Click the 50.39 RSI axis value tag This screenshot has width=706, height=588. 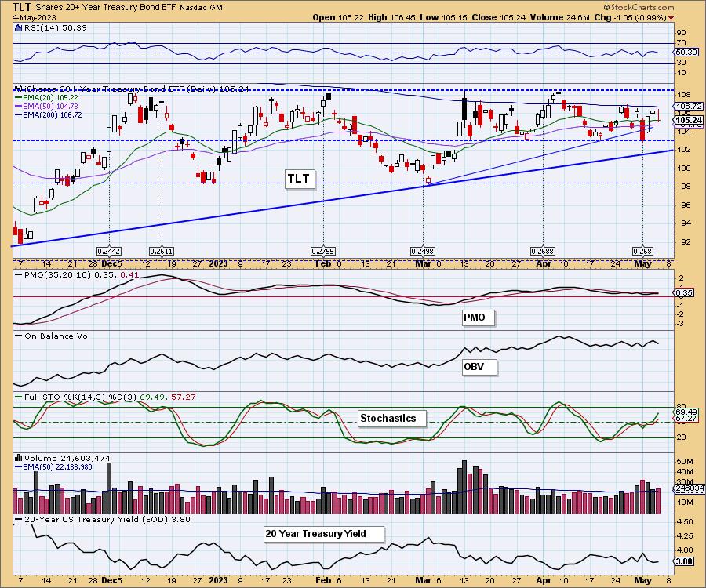(686, 53)
